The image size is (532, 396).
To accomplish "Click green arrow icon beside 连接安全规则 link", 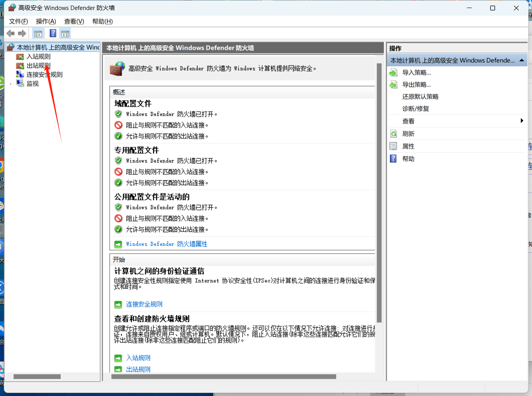I will coord(118,305).
